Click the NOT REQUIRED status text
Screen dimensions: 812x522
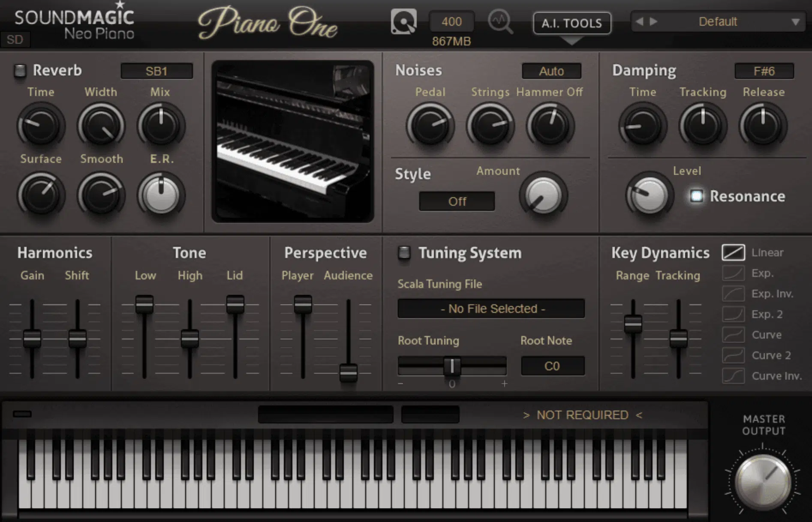point(583,415)
